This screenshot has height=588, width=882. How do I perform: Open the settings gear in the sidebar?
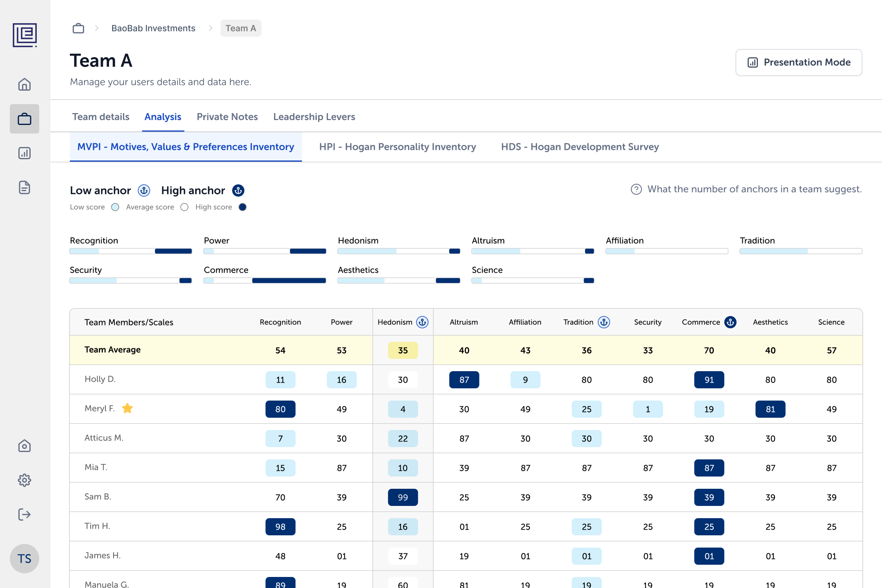(x=24, y=480)
